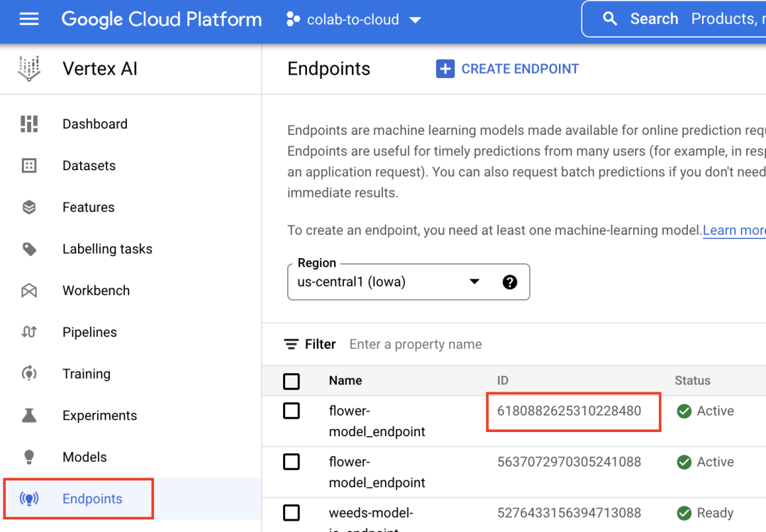Select the weeds-model endpoint checkbox

(x=292, y=513)
